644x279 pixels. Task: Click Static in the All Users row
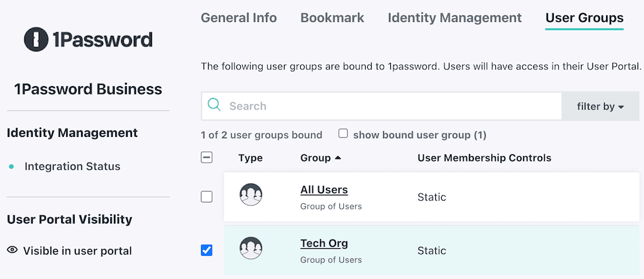coord(431,197)
